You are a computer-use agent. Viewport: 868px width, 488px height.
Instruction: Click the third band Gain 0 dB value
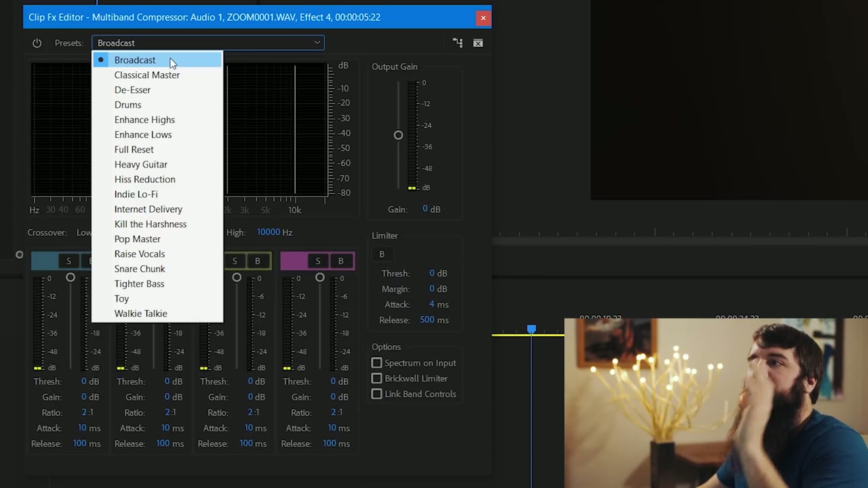pos(256,397)
